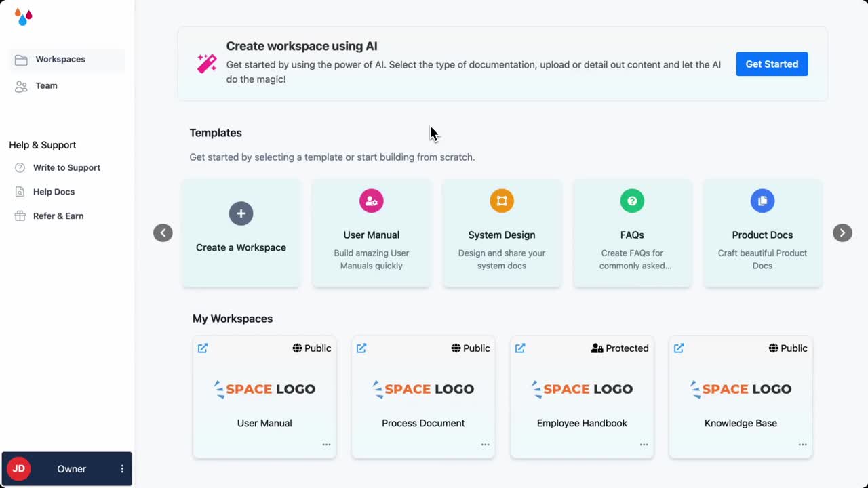Open the User Manual workspace in new tab

click(x=203, y=348)
